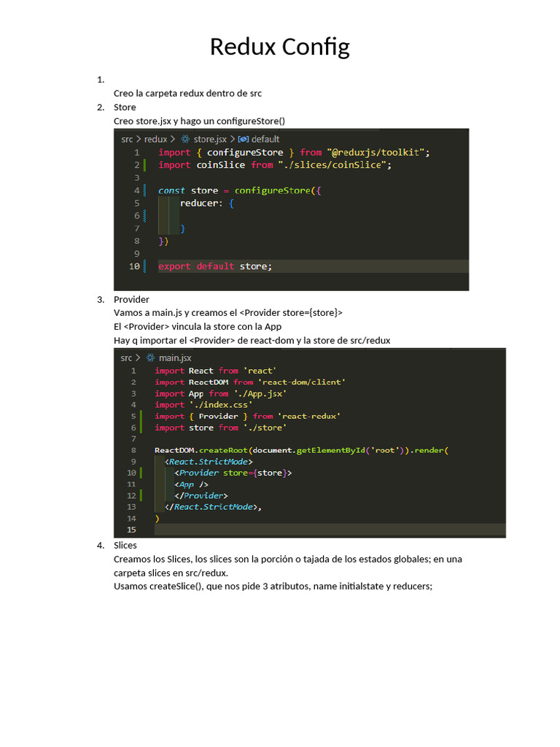
Task: Click the 'Redux Config' document title
Action: click(280, 47)
